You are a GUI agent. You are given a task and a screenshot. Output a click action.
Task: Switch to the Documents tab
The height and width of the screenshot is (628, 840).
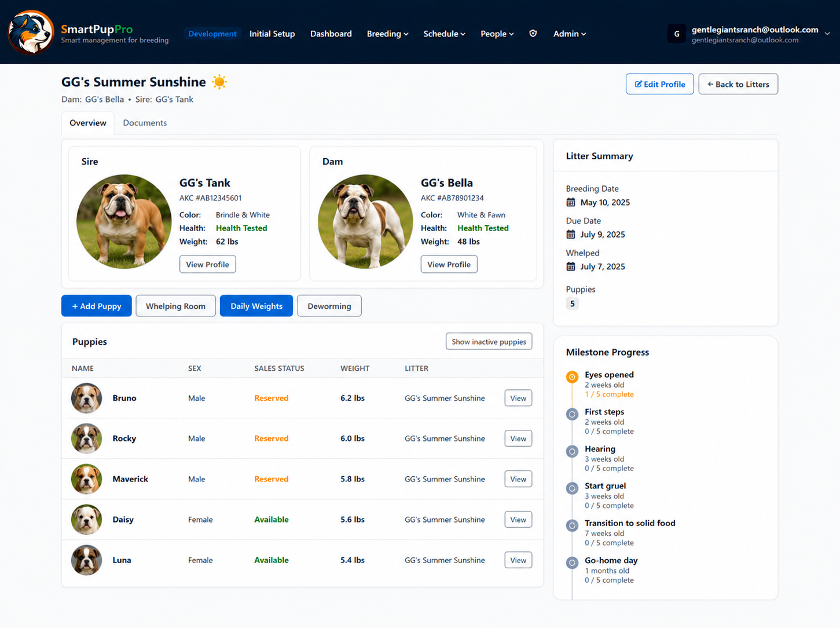(145, 123)
